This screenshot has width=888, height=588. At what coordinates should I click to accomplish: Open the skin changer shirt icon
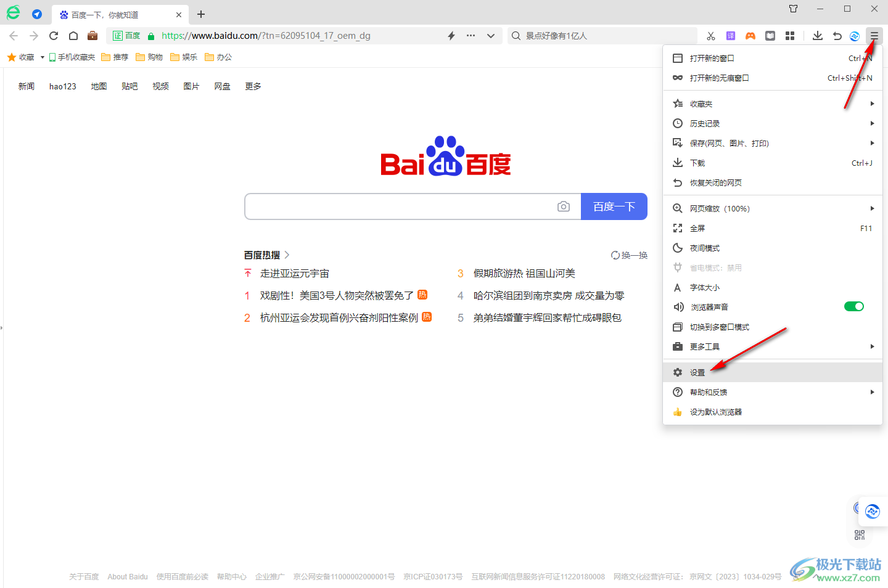point(794,9)
